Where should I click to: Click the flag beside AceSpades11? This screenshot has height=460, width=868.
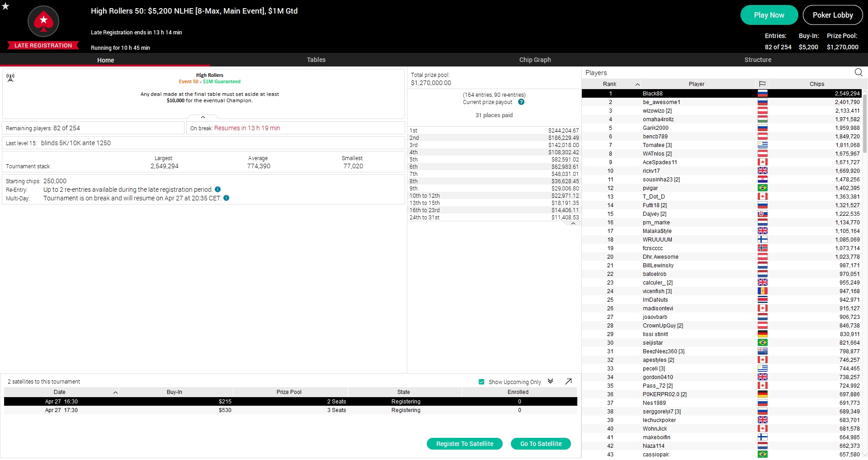[763, 162]
